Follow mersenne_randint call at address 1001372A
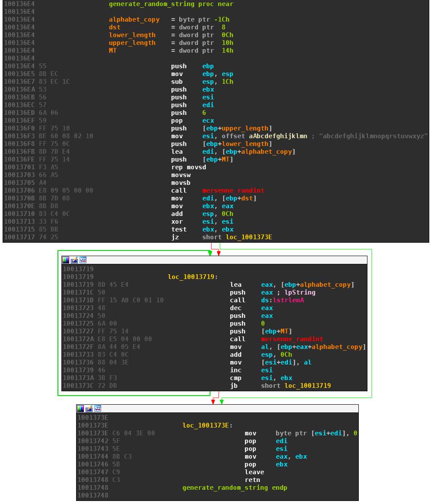This screenshot has width=431, height=504. tap(292, 339)
